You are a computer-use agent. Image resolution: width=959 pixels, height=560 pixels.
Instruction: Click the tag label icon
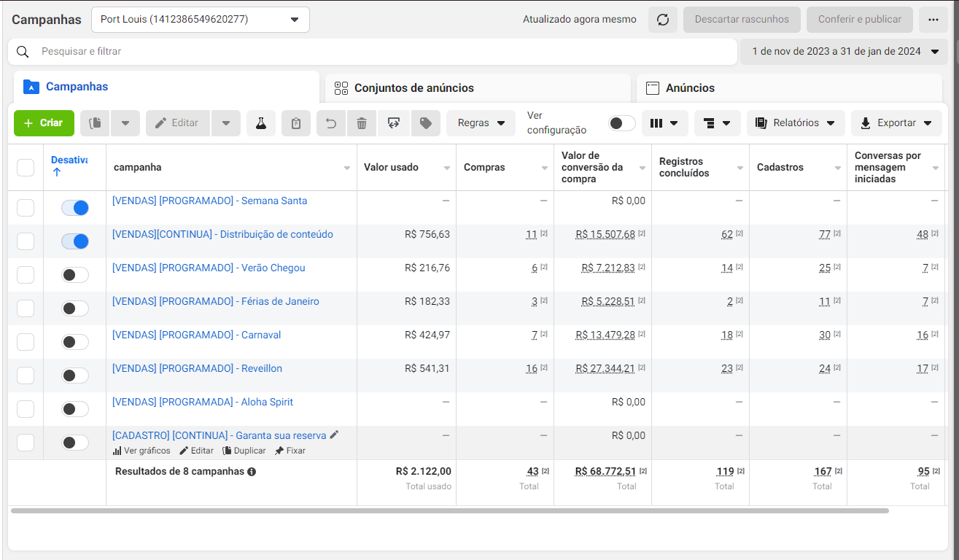[x=426, y=123]
